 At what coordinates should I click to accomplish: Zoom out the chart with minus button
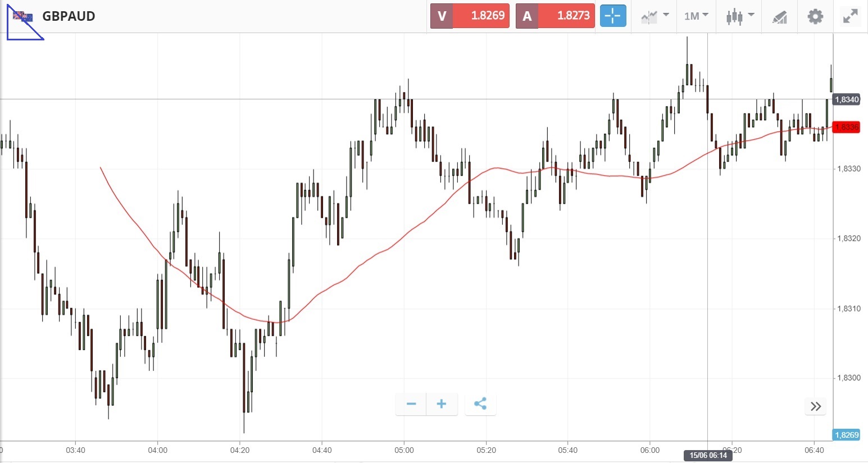[x=411, y=404]
